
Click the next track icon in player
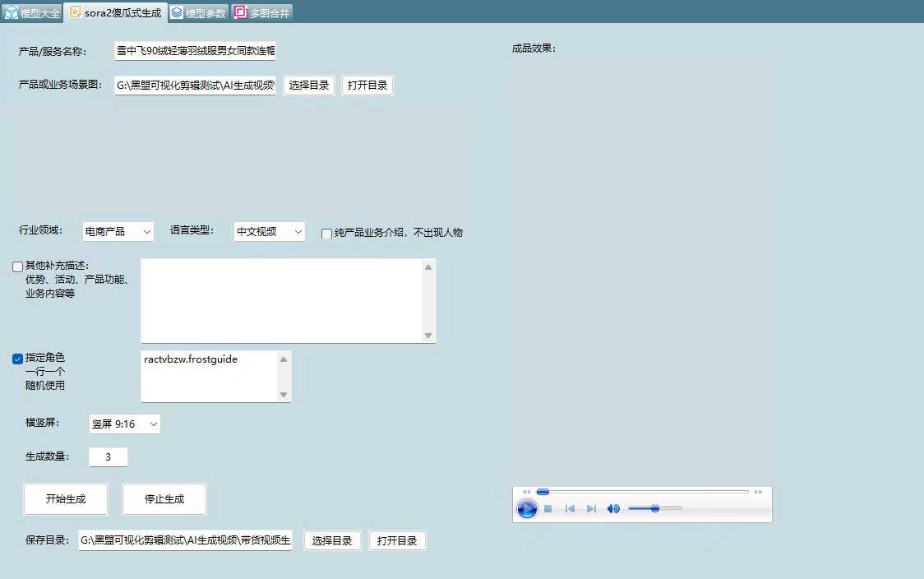[590, 508]
